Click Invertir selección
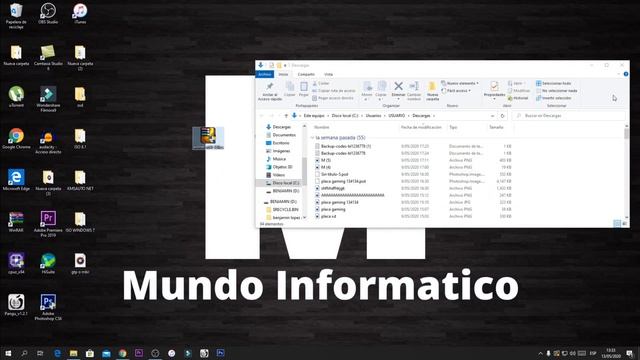 click(553, 98)
